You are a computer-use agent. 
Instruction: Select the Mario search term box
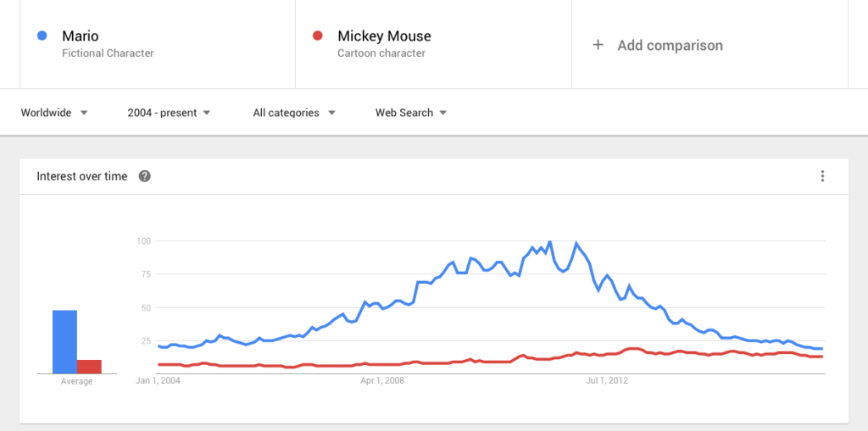click(157, 44)
